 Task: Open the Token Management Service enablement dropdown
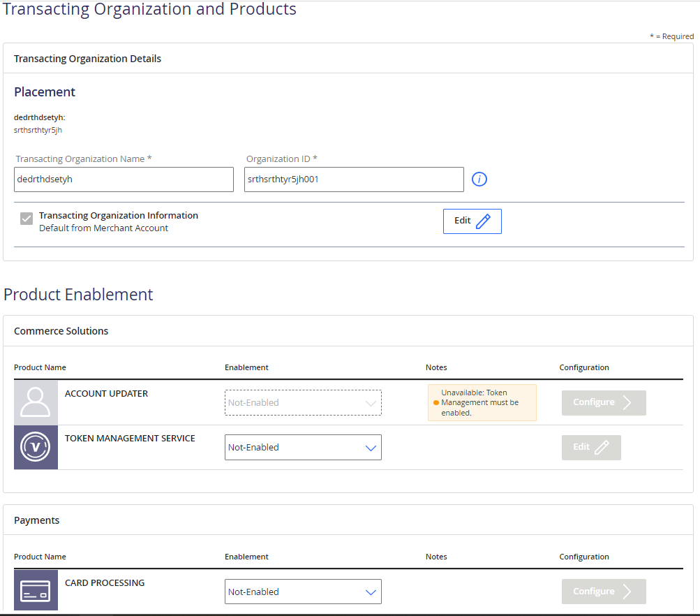point(303,448)
